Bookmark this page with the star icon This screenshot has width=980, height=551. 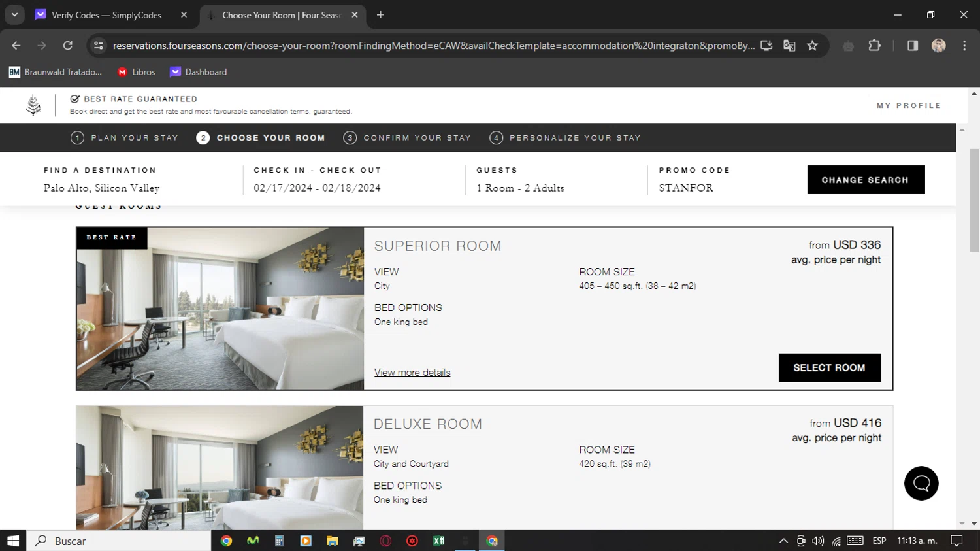pos(812,46)
